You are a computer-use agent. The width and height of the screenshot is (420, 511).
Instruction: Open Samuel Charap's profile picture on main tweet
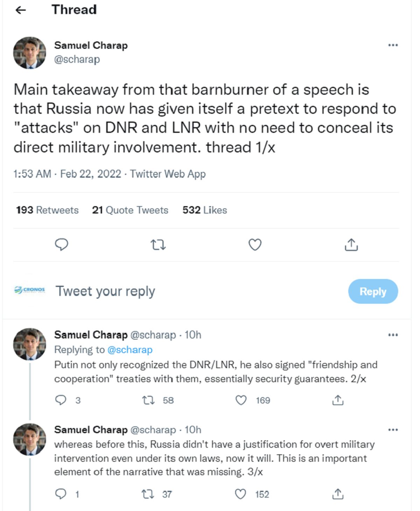point(30,53)
